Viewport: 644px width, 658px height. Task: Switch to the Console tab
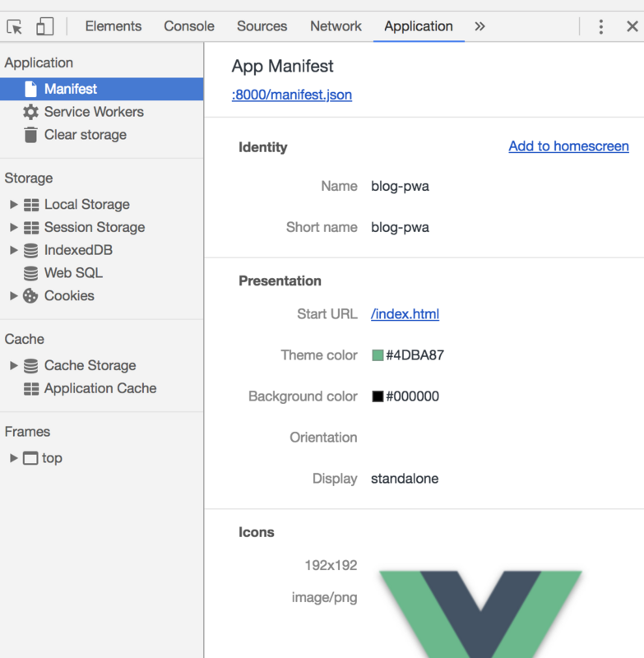[x=189, y=26]
